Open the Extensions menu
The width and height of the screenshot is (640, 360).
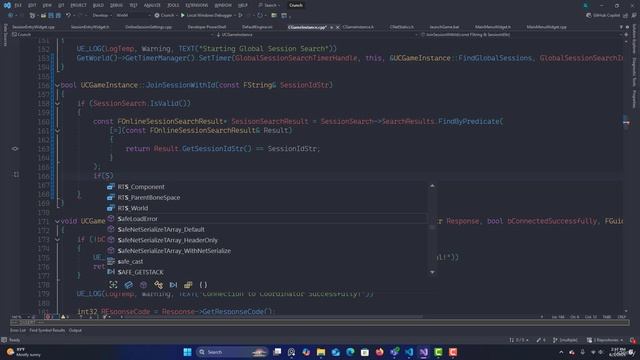[197, 5]
